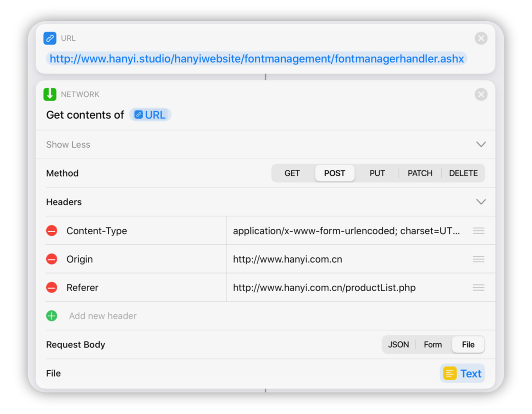Edit the hanyi.studio URL field
Image resolution: width=532 pixels, height=414 pixels.
click(x=256, y=59)
